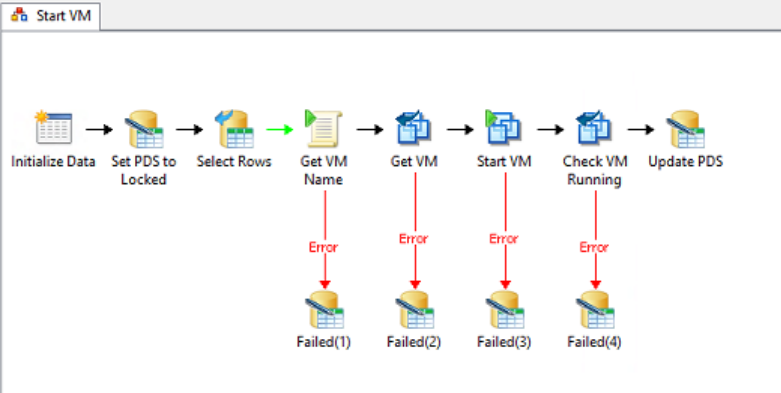781x393 pixels.
Task: Select the green link arrow to Get VM Name
Action: 279,130
